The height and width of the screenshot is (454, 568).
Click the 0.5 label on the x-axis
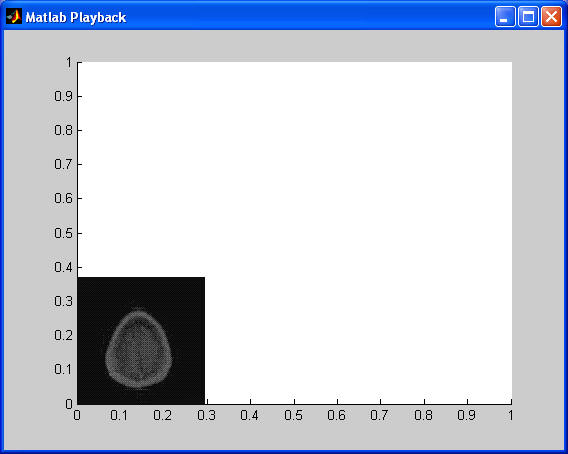point(293,415)
